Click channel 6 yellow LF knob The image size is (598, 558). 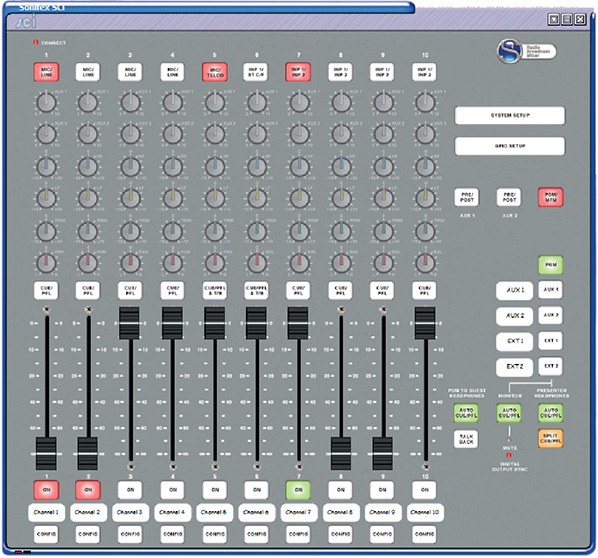257,198
